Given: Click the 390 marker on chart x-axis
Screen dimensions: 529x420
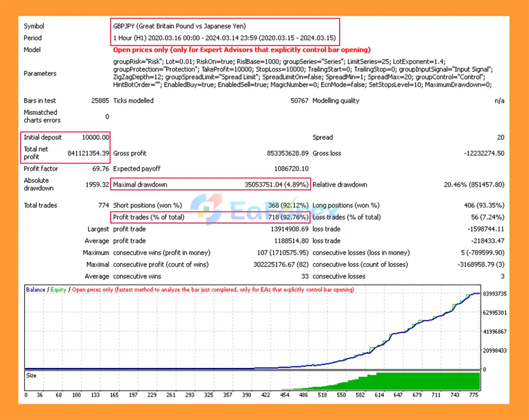Looking at the screenshot, I should (246, 395).
